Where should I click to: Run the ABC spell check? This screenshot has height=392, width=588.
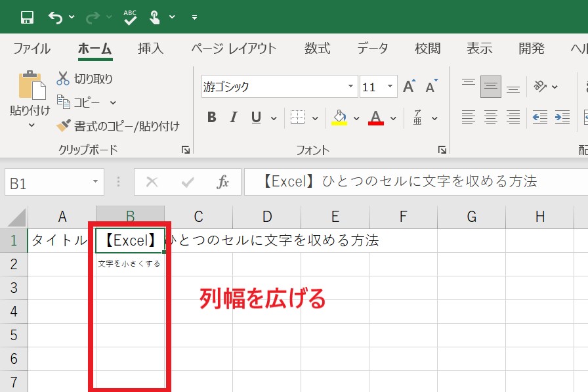point(130,17)
